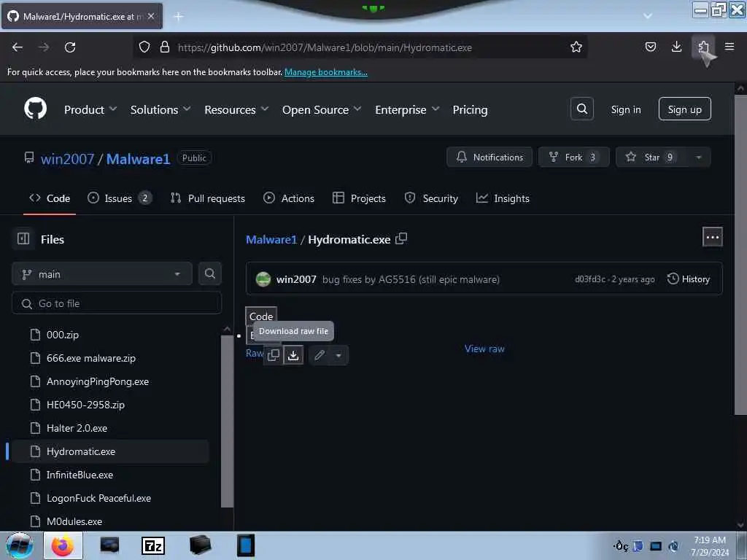Open the Actions tab
Screen dimensions: 747x560
tap(289, 198)
